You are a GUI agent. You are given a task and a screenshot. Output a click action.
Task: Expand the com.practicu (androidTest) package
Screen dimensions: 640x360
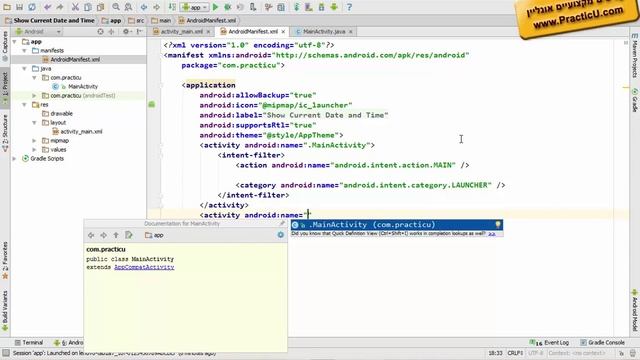34,96
